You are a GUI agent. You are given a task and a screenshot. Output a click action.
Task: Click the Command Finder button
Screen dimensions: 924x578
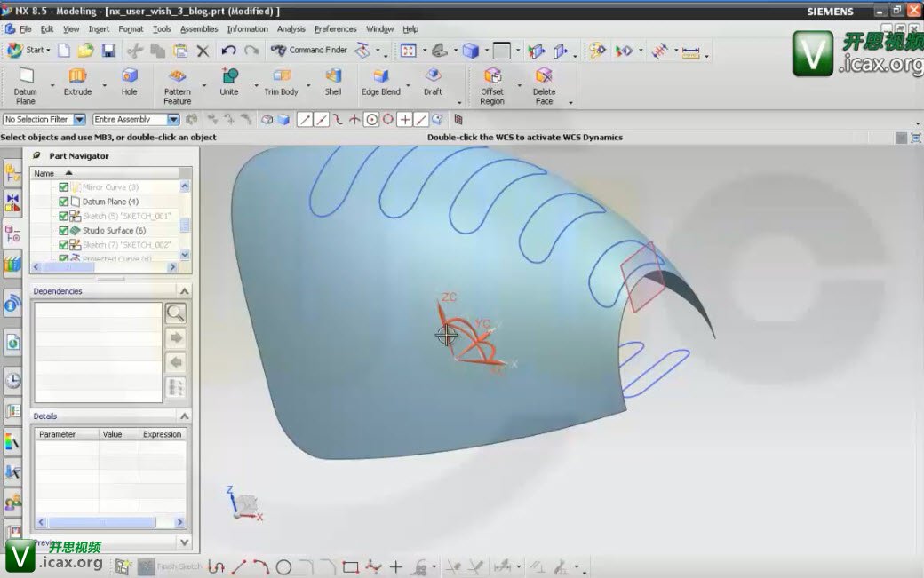click(x=310, y=51)
